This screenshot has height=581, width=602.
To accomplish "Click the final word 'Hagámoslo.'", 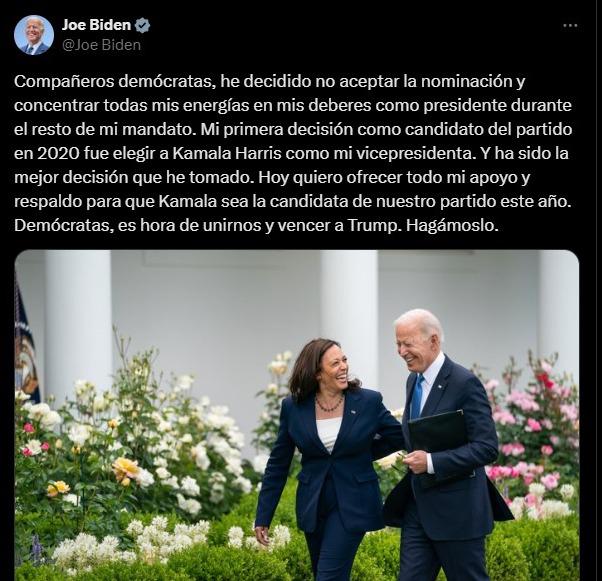I will pyautogui.click(x=452, y=225).
